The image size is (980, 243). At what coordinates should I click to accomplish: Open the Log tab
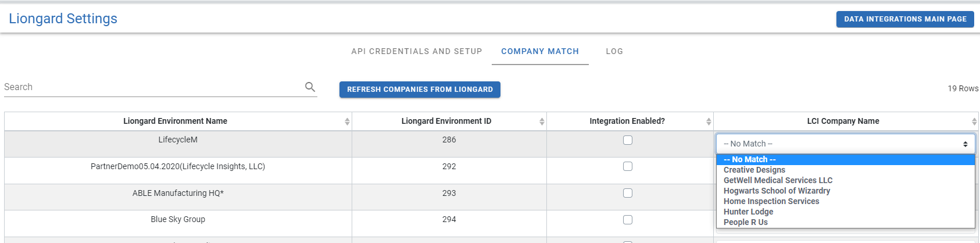[x=614, y=51]
